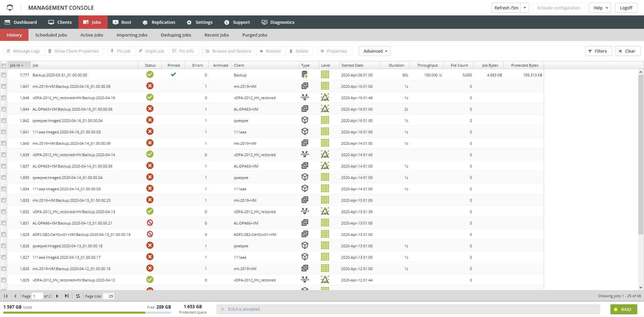
Task: Open the Advanced dropdown
Action: 375,51
